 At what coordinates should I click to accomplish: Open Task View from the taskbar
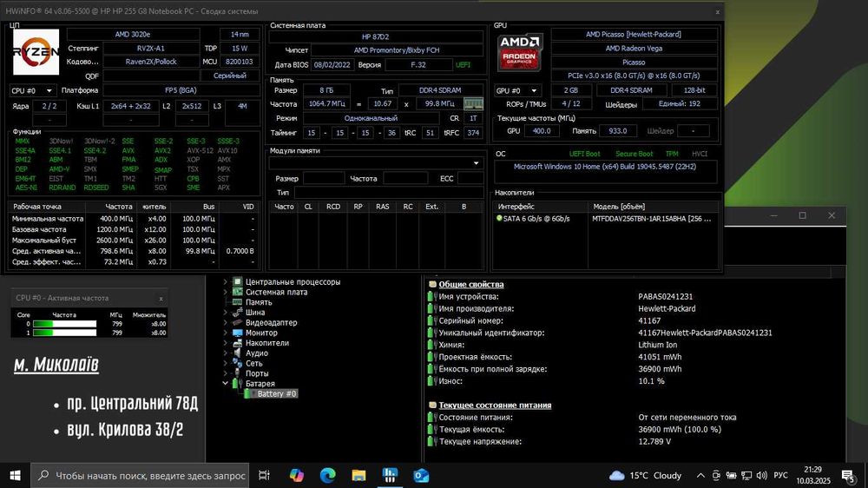tap(264, 475)
